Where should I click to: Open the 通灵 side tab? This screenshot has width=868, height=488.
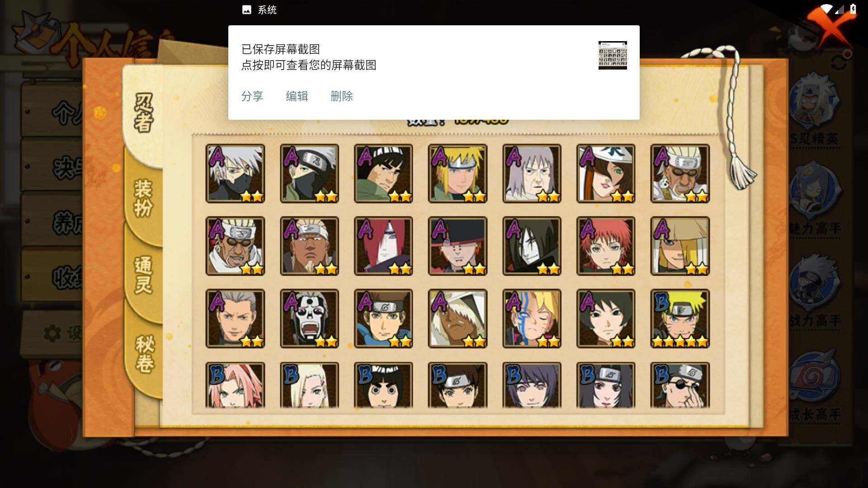(x=144, y=275)
